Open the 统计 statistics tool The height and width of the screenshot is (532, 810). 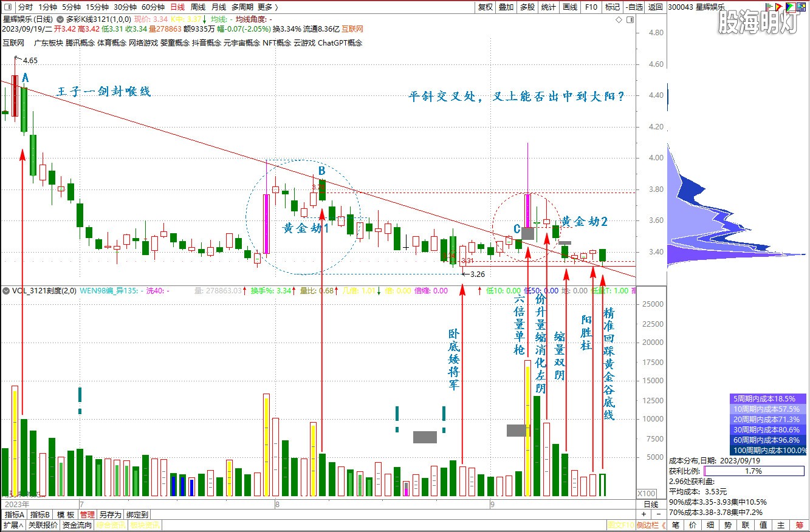point(548,7)
